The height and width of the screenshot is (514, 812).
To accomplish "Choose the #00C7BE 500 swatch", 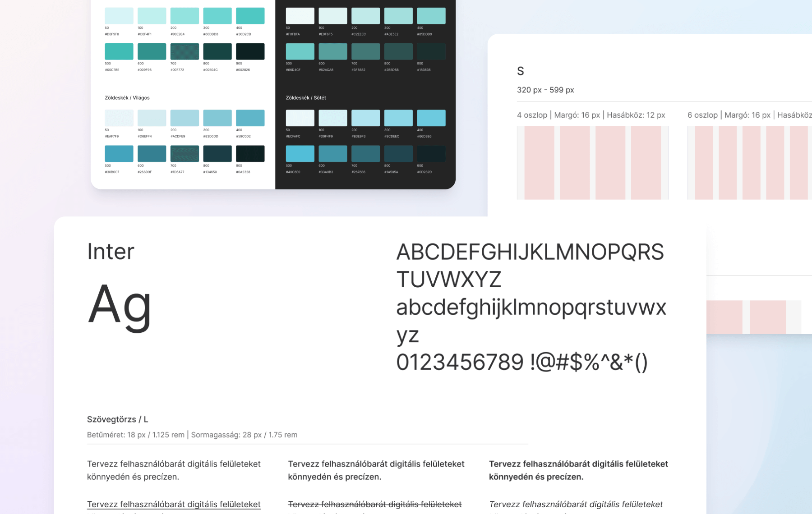I will [119, 51].
